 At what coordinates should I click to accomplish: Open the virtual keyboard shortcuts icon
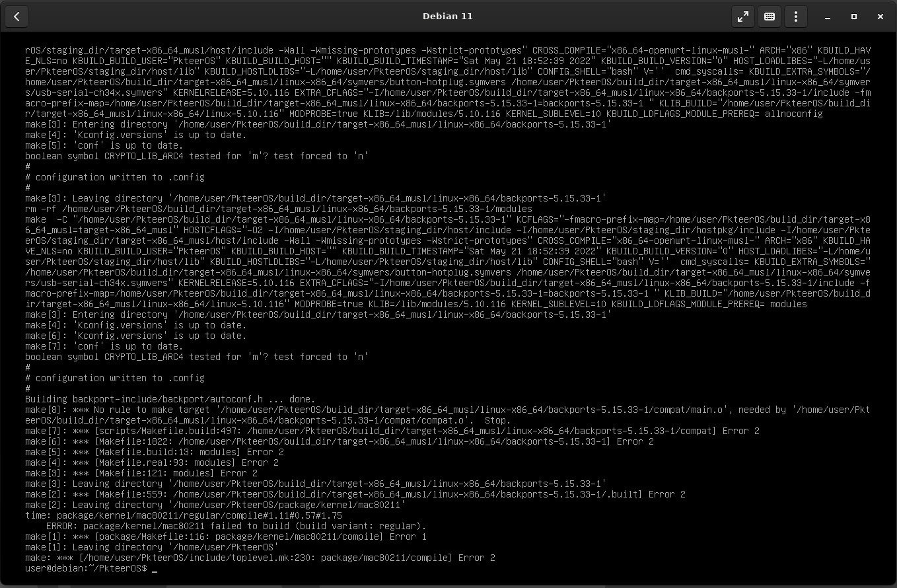tap(769, 17)
